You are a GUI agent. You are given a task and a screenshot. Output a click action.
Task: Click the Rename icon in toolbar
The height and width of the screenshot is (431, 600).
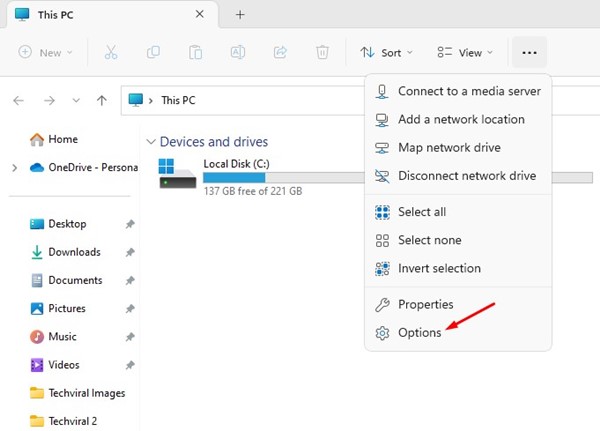(238, 52)
